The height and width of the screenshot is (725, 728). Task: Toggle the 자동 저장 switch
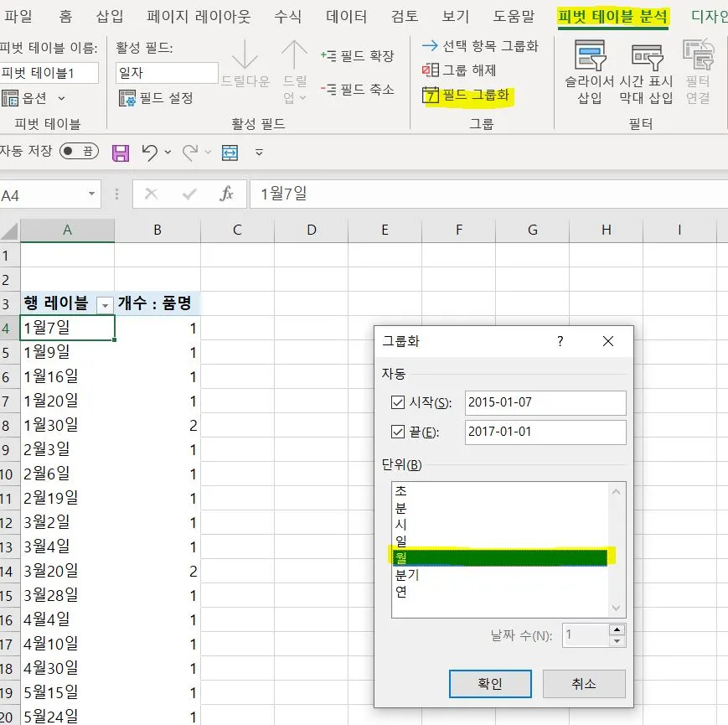pos(80,151)
